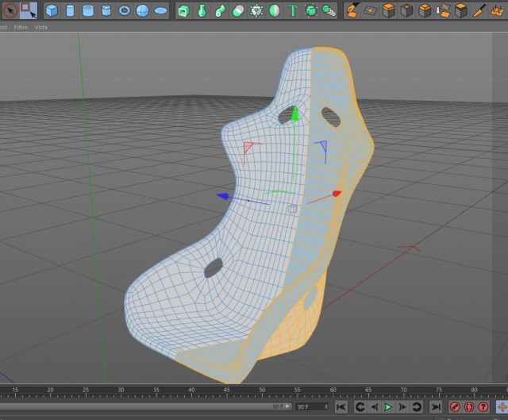
Task: Add a Sweep generator
Action: coord(221,10)
